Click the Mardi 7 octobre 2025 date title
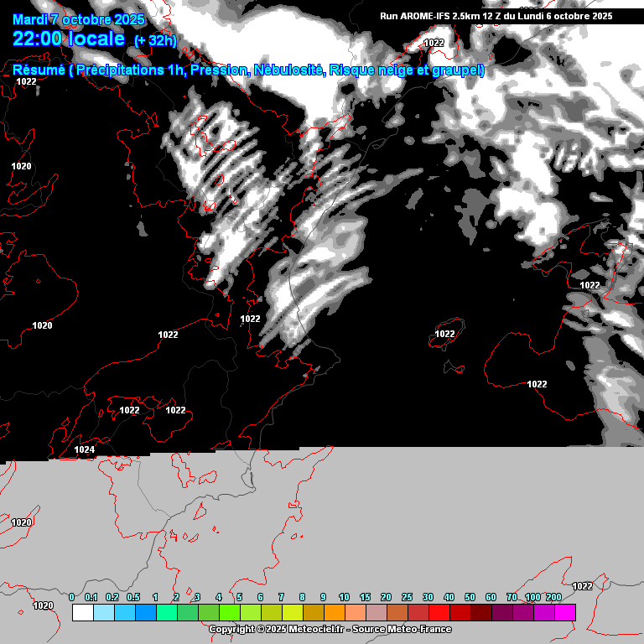This screenshot has height=644, width=644. (79, 19)
